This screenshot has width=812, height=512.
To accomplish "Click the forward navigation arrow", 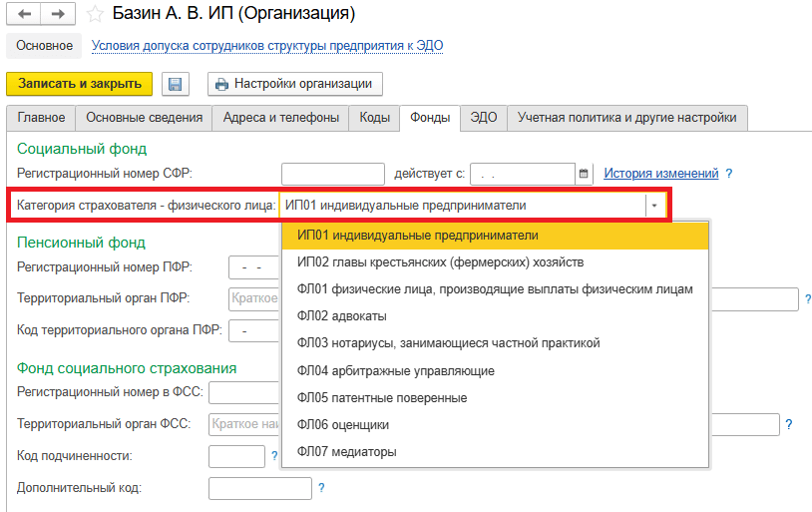I will pyautogui.click(x=58, y=14).
